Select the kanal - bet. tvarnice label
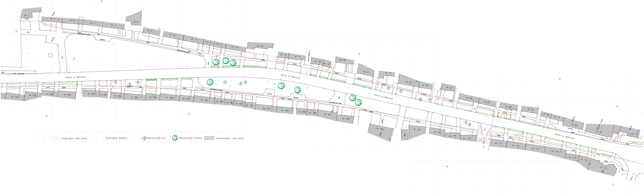Viewport: 644px width, 193px height. pos(19,74)
